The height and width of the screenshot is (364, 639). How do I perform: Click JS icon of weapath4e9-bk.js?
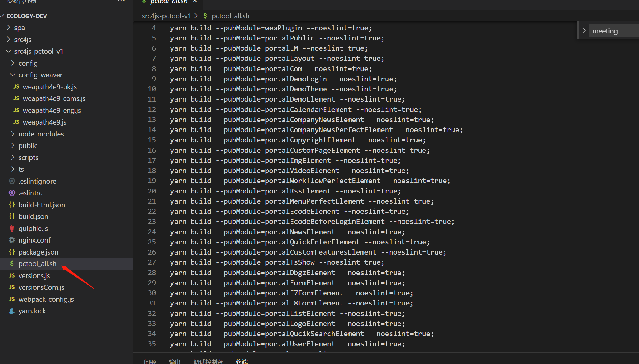coord(16,87)
